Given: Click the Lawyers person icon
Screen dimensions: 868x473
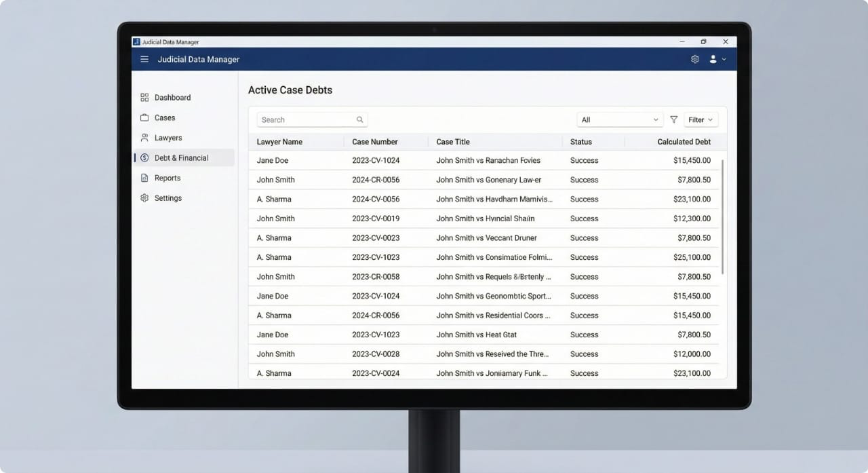Looking at the screenshot, I should tap(144, 138).
